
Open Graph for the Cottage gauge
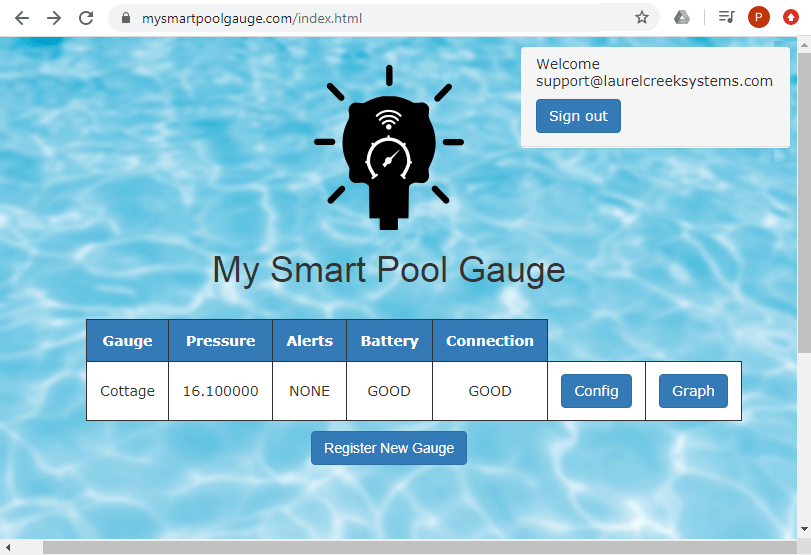pyautogui.click(x=693, y=391)
